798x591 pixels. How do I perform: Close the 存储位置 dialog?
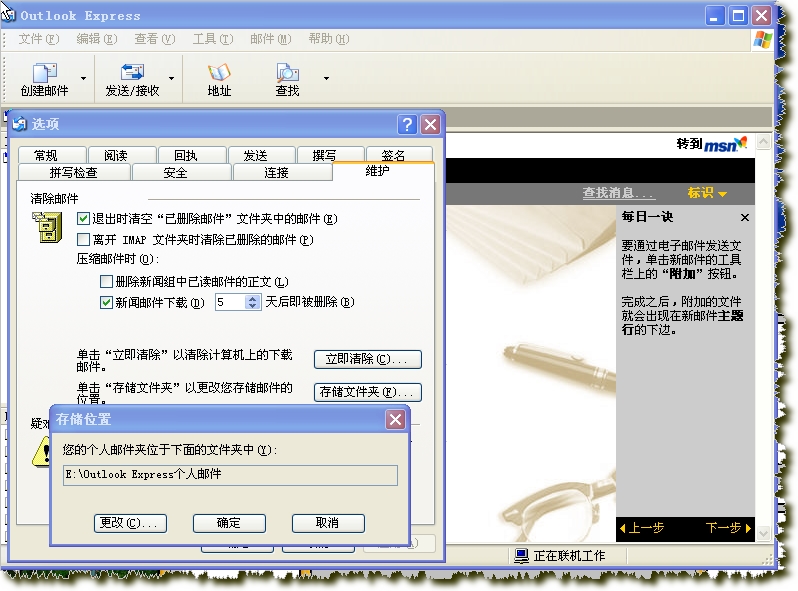click(395, 419)
